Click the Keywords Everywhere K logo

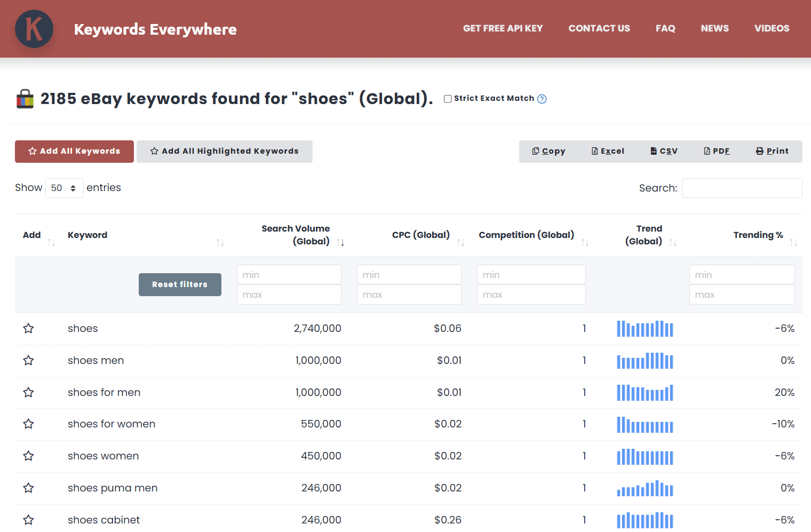point(34,29)
